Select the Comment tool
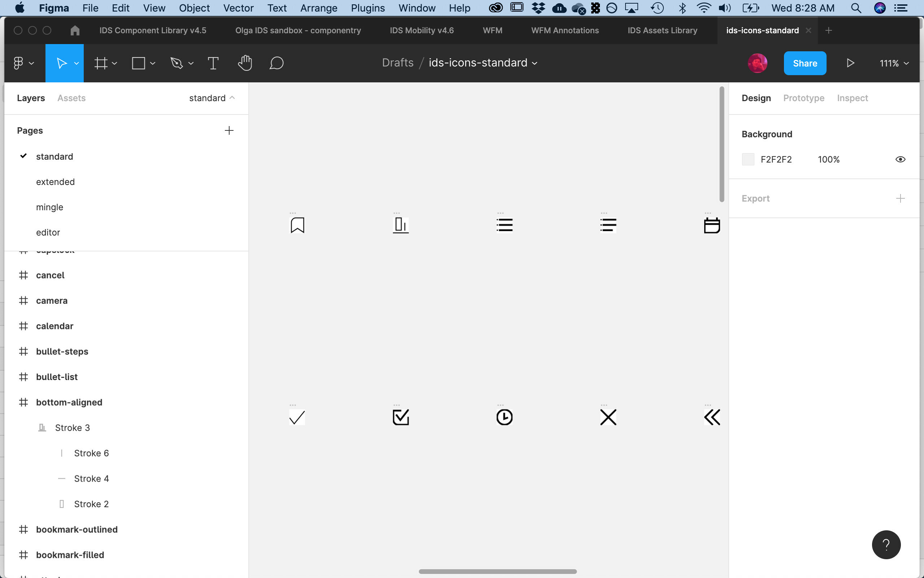The height and width of the screenshot is (578, 924). pos(276,63)
